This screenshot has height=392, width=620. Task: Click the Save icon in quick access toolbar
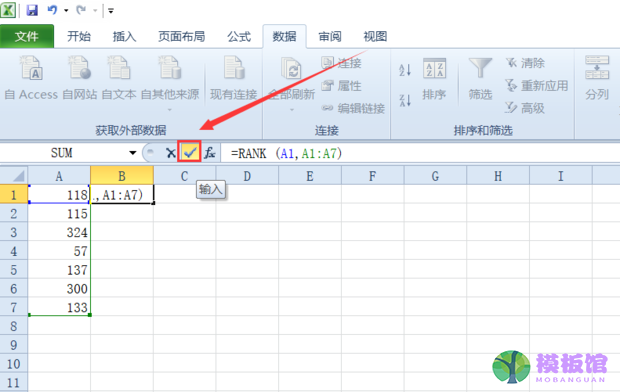coord(32,10)
